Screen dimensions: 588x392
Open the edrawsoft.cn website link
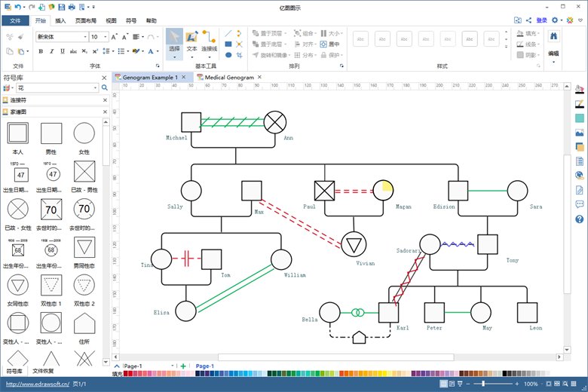pos(38,384)
